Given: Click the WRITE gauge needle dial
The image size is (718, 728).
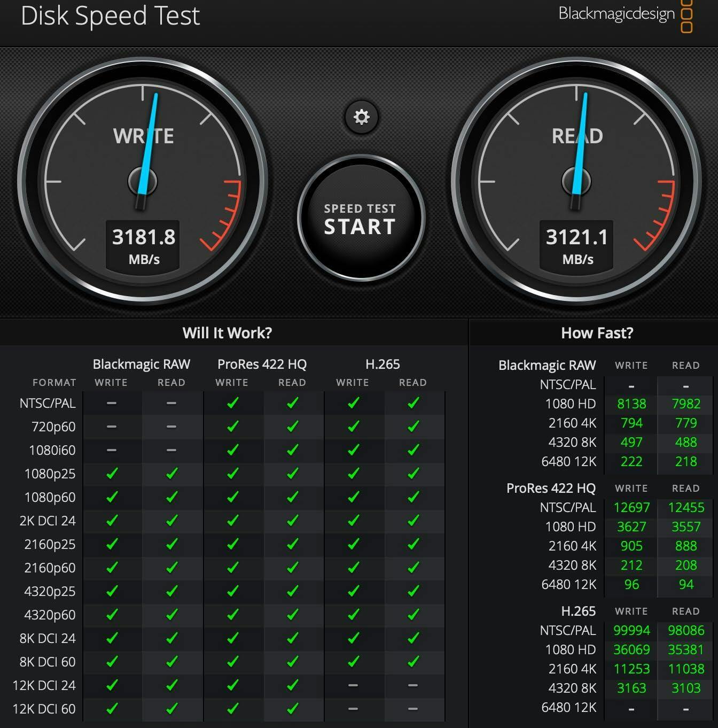Looking at the screenshot, I should tap(143, 181).
